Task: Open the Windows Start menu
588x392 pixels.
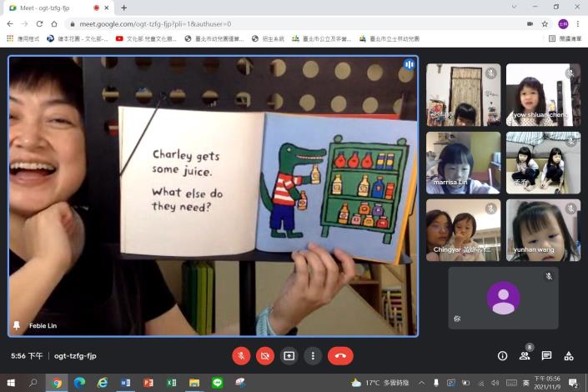Action: (x=11, y=383)
